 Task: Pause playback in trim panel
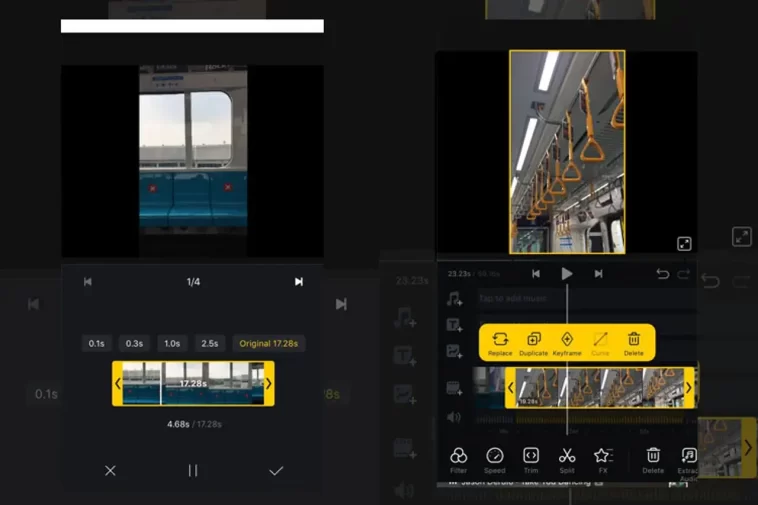pos(193,471)
